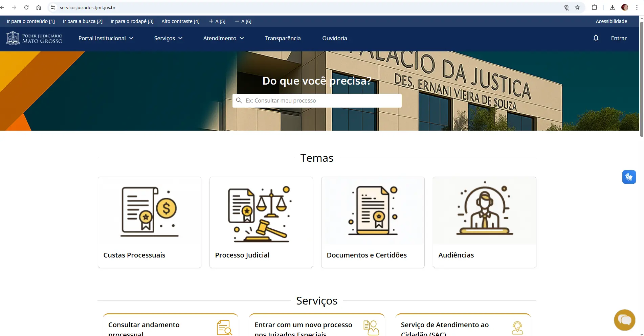Click the 'Consultar meu processo' search field
644x336 pixels.
click(x=321, y=100)
